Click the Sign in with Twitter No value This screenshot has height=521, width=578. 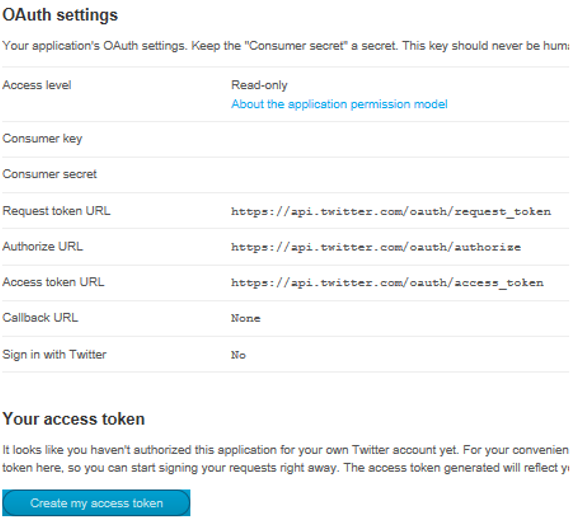point(238,355)
